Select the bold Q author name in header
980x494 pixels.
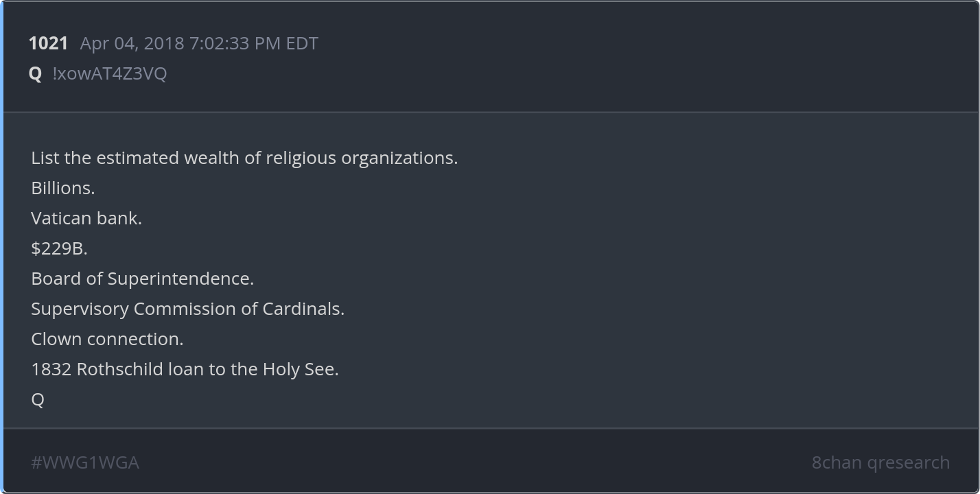click(x=36, y=74)
